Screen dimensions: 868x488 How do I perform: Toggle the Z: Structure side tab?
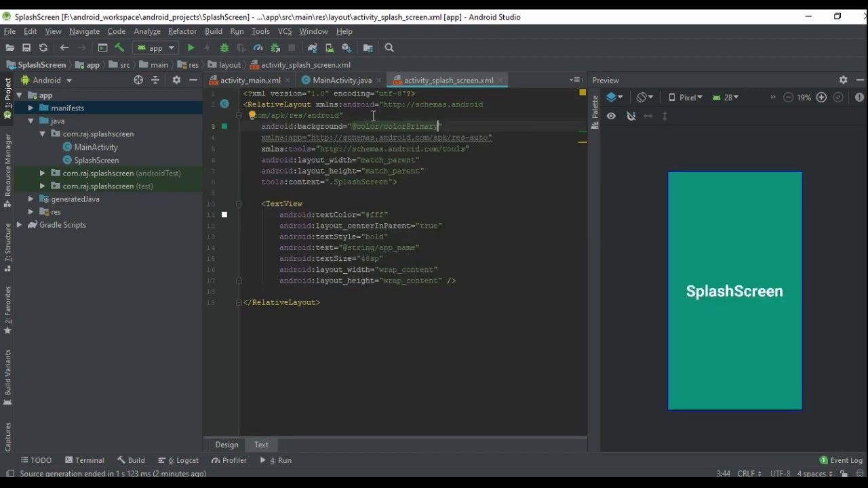7,247
